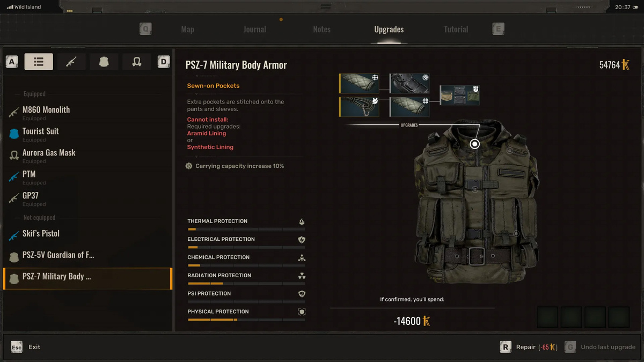Image resolution: width=644 pixels, height=362 pixels.
Task: Click the M860 Monolith shotgun icon
Action: coord(14,112)
